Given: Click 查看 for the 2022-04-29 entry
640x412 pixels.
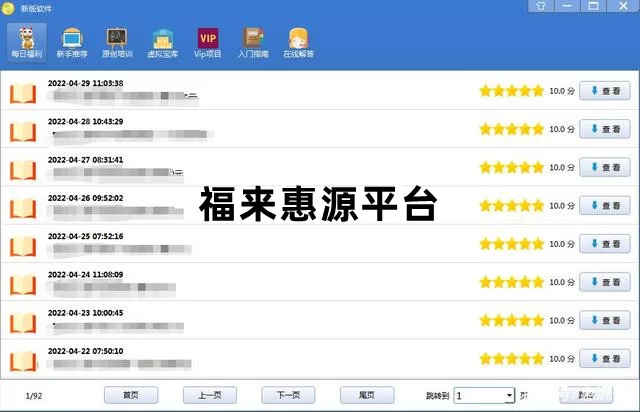Looking at the screenshot, I should (605, 91).
